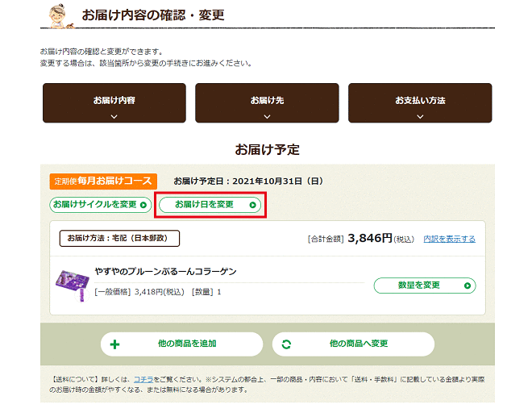The width and height of the screenshot is (532, 417).
Task: Click お届け方法：宅配（日本郵政） label
Action: (119, 239)
